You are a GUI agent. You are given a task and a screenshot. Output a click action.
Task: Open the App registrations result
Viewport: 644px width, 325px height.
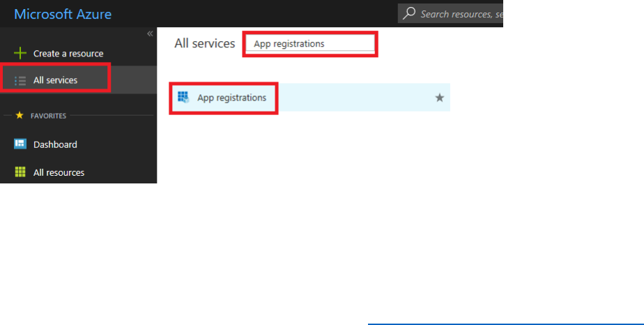tap(311, 98)
